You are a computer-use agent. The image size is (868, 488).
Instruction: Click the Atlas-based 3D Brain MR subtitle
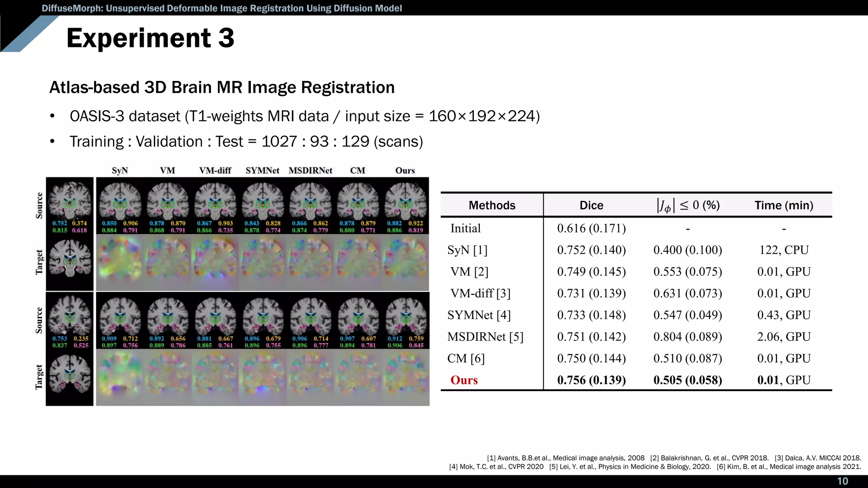[x=222, y=88]
